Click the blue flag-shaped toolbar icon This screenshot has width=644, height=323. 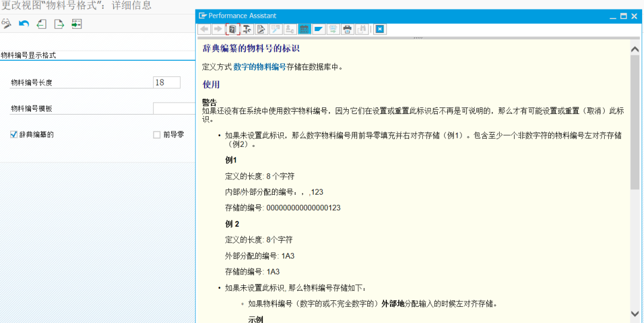click(x=318, y=29)
